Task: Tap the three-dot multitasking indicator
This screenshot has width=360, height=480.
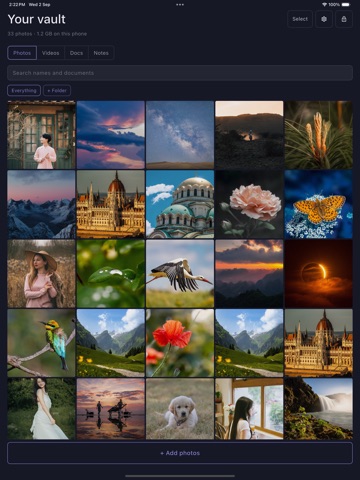Action: tap(180, 5)
